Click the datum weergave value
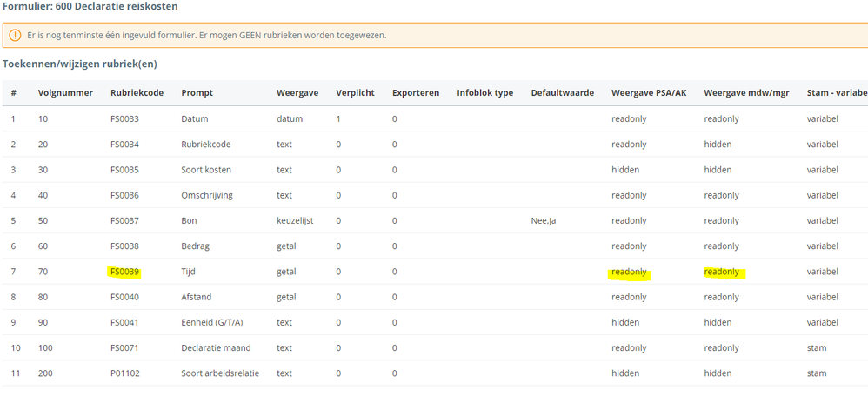Image resolution: width=868 pixels, height=397 pixels. (290, 118)
